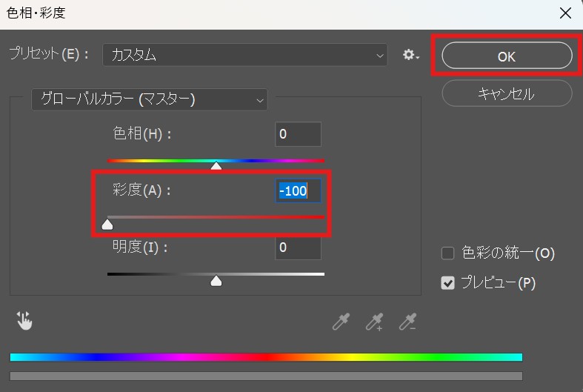
Task: Click the 色相 value input field
Action: 298,135
